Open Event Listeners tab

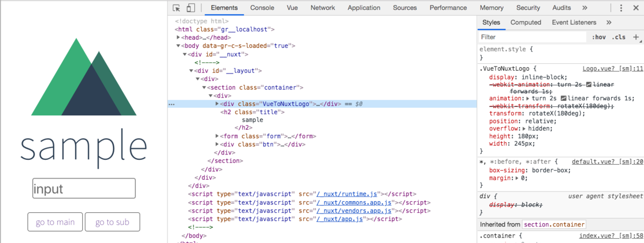(x=574, y=23)
